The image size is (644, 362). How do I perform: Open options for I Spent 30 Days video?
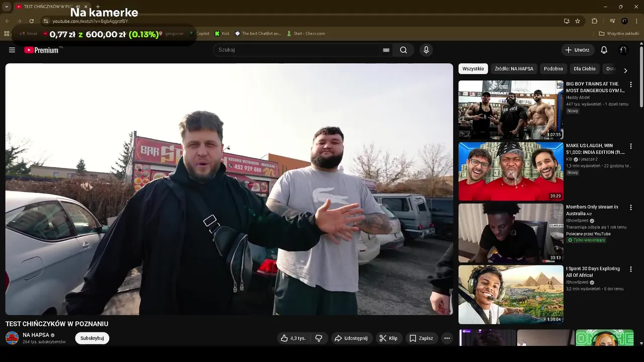[x=630, y=269]
